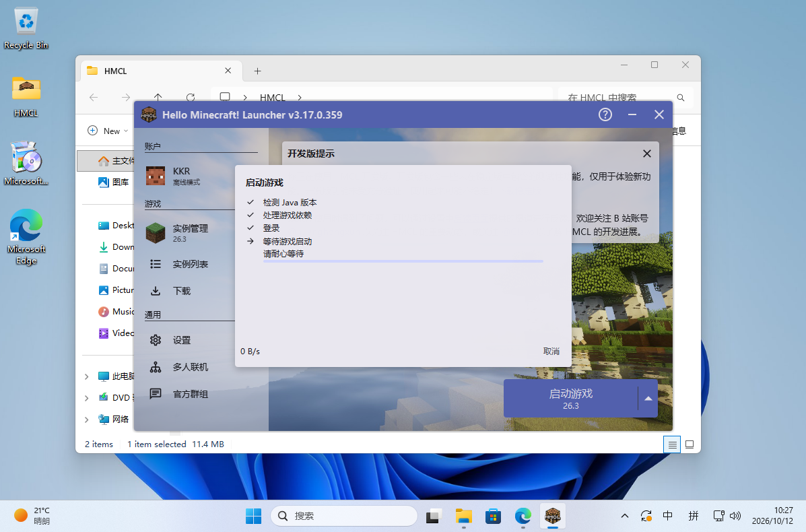Click the KKR account avatar
806x532 pixels.
pos(156,176)
